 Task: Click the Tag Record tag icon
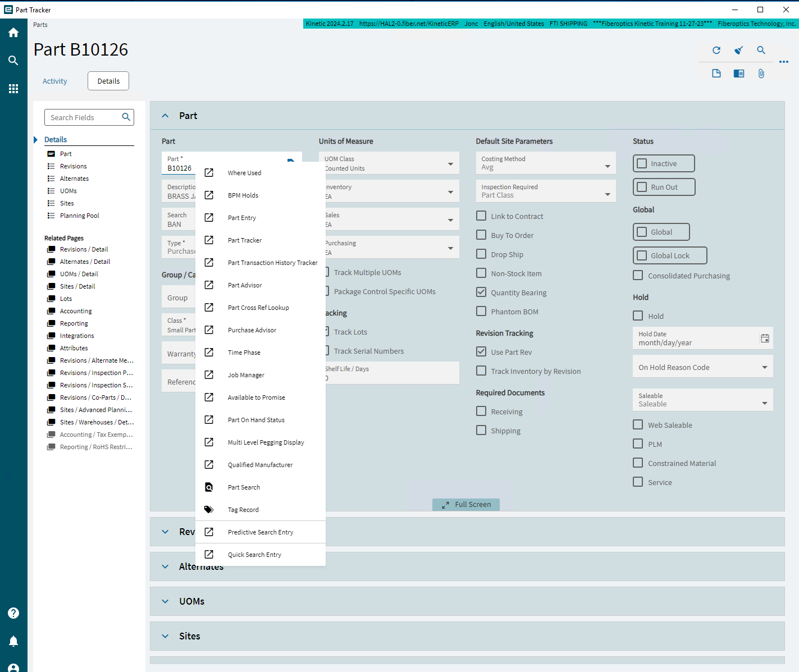click(x=209, y=510)
